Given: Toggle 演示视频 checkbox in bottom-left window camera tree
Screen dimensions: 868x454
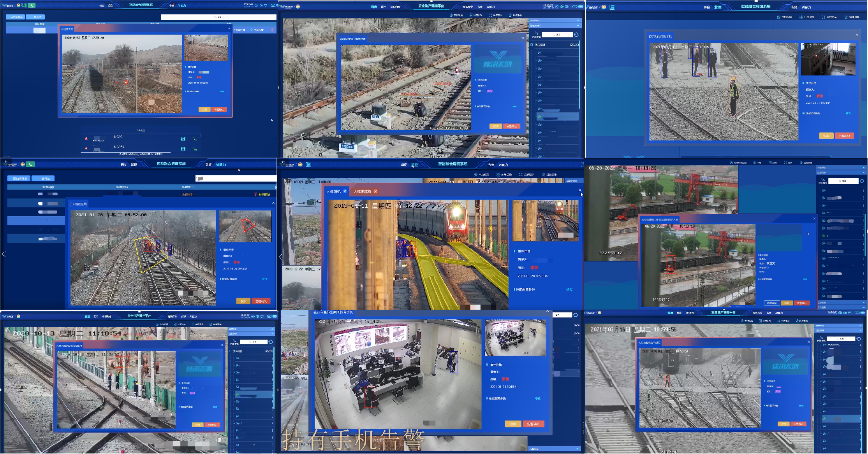Looking at the screenshot, I should [231, 351].
